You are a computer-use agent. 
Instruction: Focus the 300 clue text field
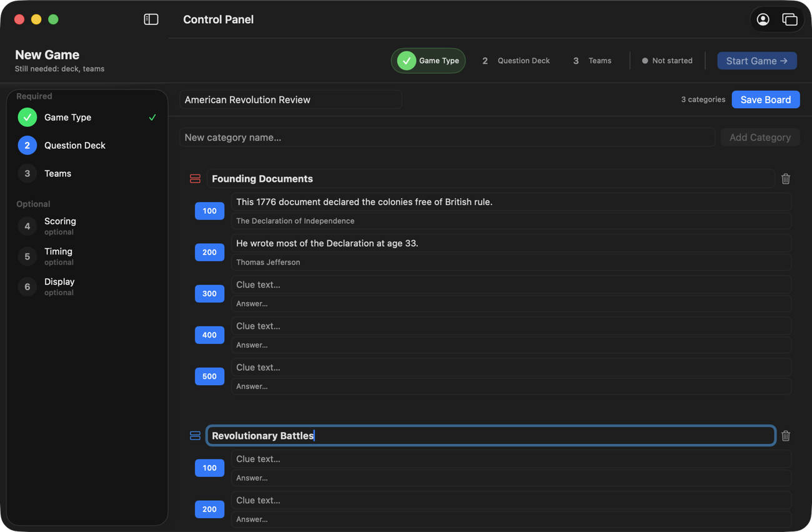coord(512,284)
